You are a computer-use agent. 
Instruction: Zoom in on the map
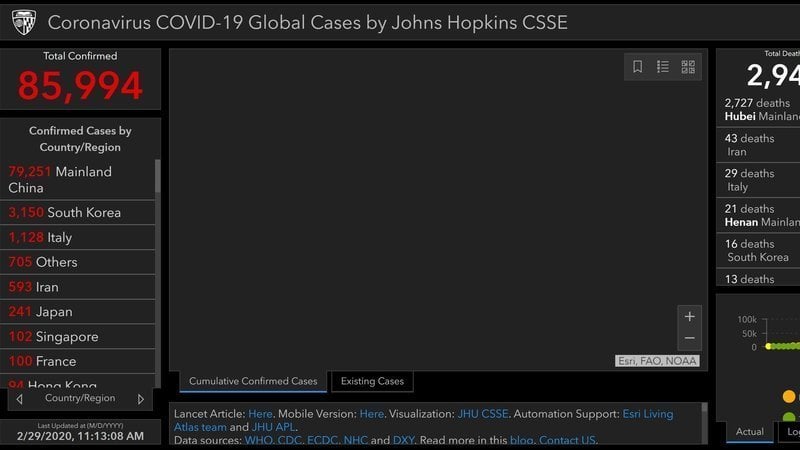point(689,316)
